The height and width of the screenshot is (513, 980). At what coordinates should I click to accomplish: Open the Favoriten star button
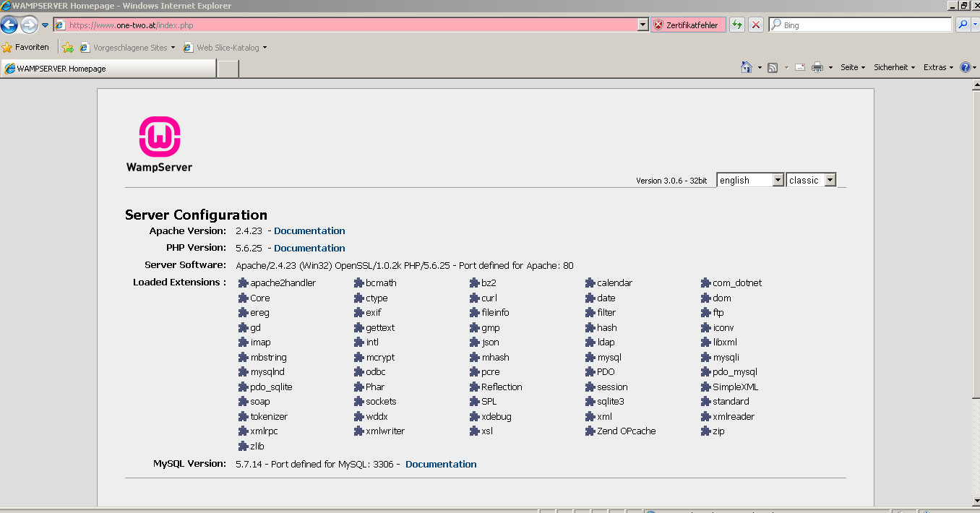coord(26,47)
